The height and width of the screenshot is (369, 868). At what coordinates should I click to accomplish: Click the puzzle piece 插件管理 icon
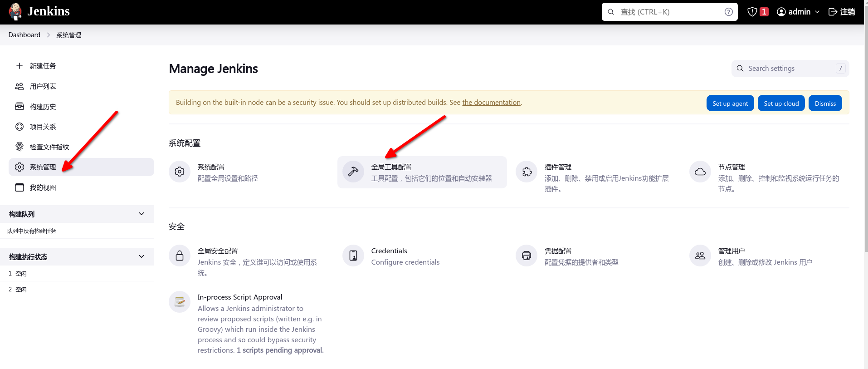pos(527,172)
